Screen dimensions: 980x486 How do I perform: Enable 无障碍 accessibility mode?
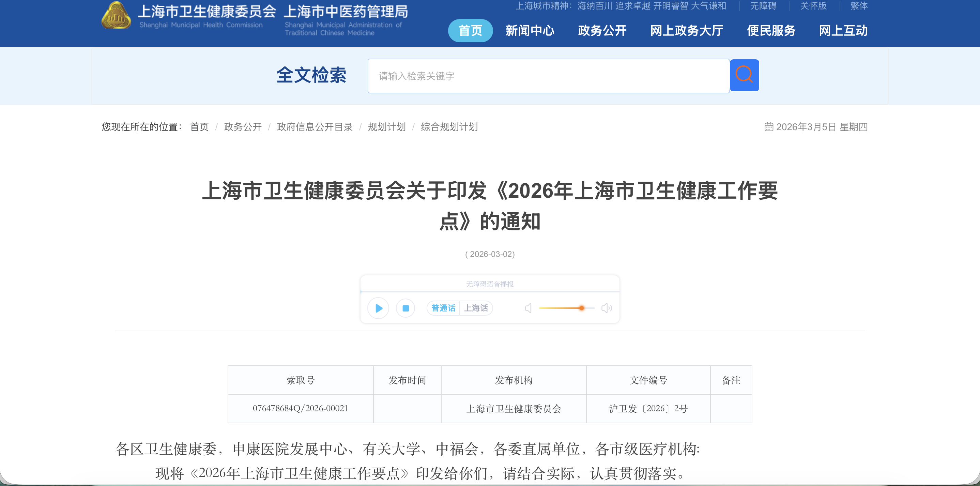pyautogui.click(x=763, y=6)
